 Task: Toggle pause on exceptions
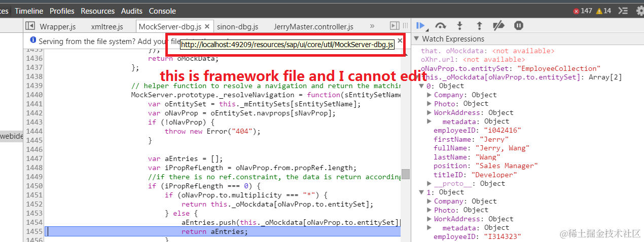tap(519, 26)
